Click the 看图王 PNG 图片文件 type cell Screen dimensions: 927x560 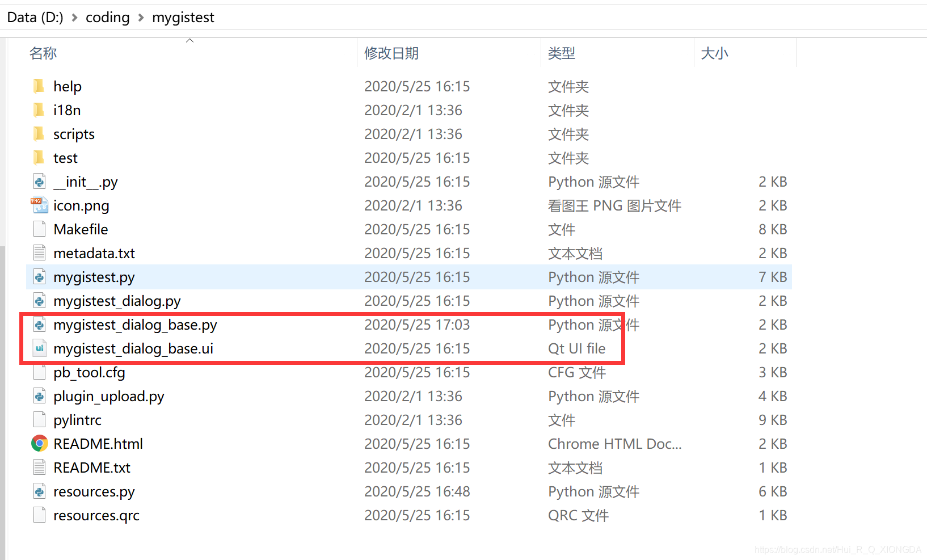614,205
